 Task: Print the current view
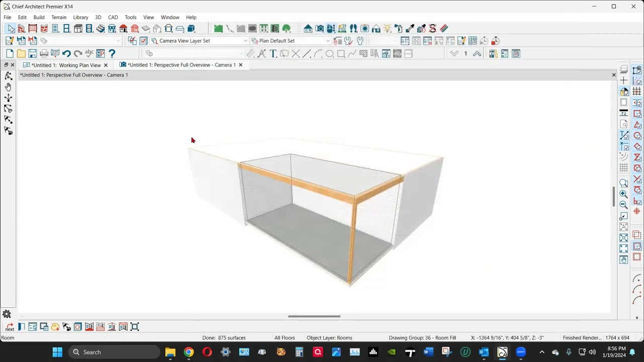pos(44,54)
